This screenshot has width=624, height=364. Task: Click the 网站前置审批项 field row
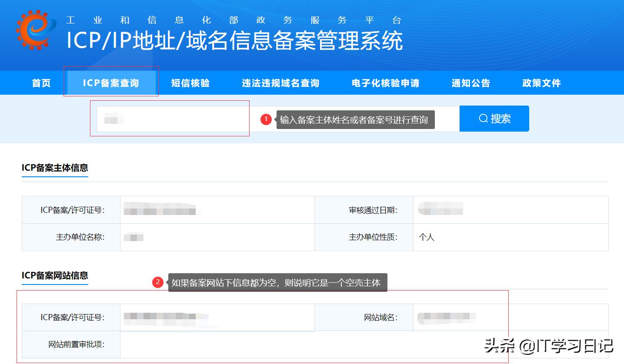click(x=71, y=344)
